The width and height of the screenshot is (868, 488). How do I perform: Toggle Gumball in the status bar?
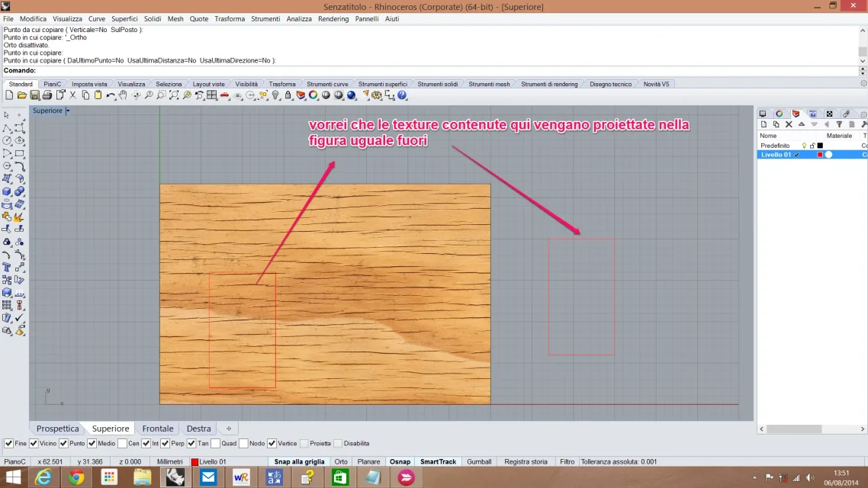tap(479, 461)
